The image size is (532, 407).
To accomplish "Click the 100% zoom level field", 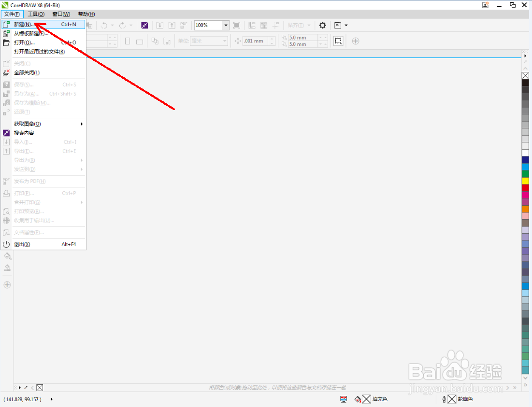I will pyautogui.click(x=208, y=25).
